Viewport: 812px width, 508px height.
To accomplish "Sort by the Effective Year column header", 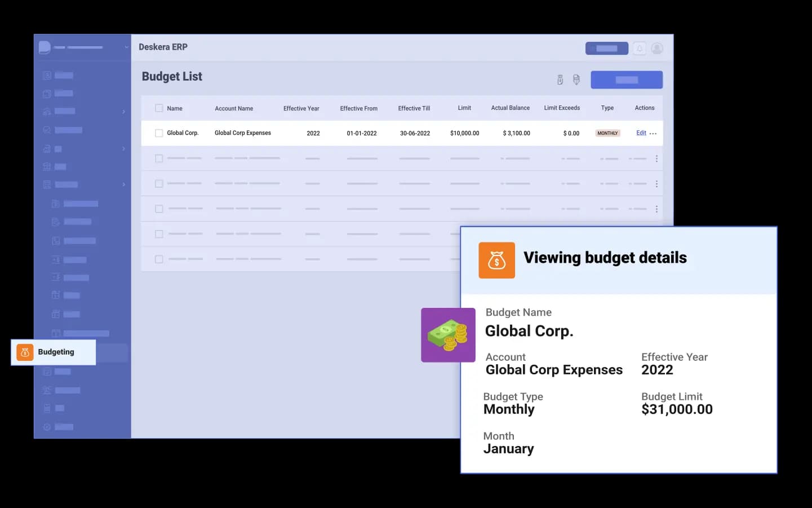I will coord(301,108).
